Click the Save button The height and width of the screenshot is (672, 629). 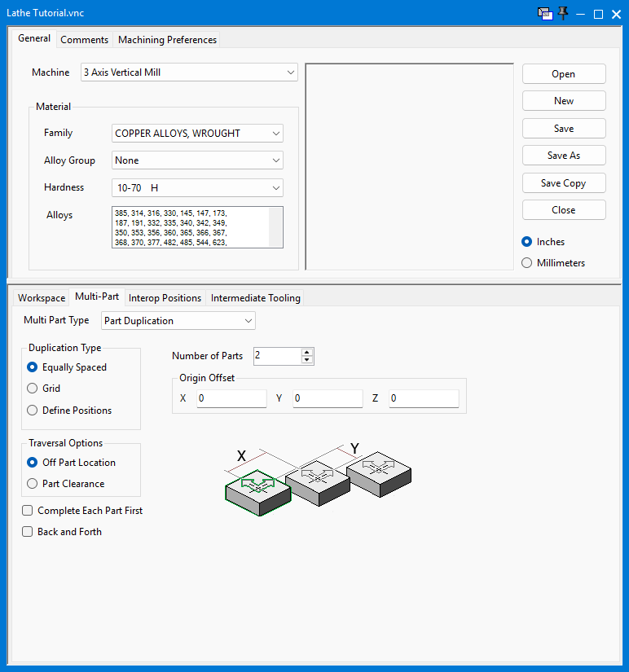coord(564,129)
